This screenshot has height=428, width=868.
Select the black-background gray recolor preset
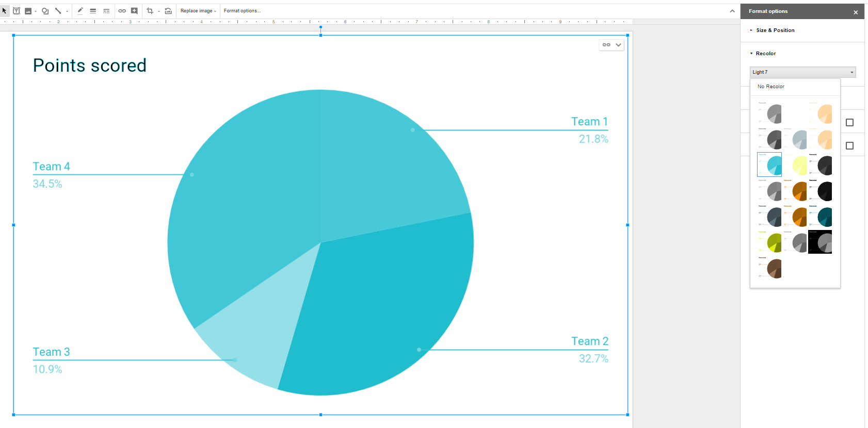click(x=821, y=242)
